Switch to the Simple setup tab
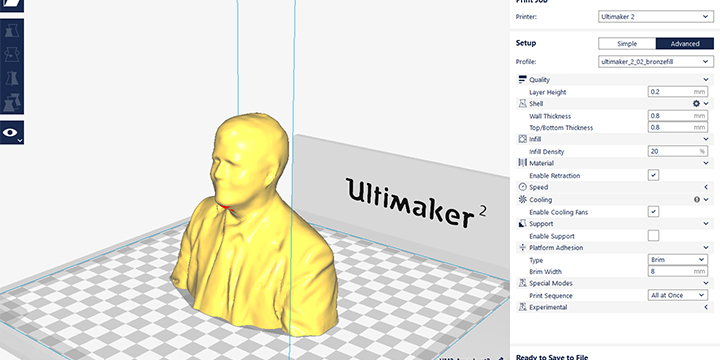Viewport: 720px width, 360px height. (627, 44)
